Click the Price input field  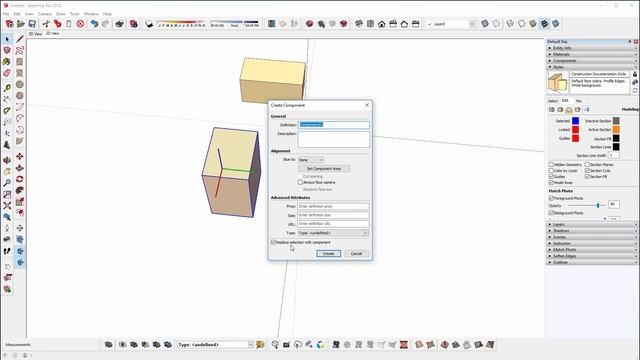[333, 207]
